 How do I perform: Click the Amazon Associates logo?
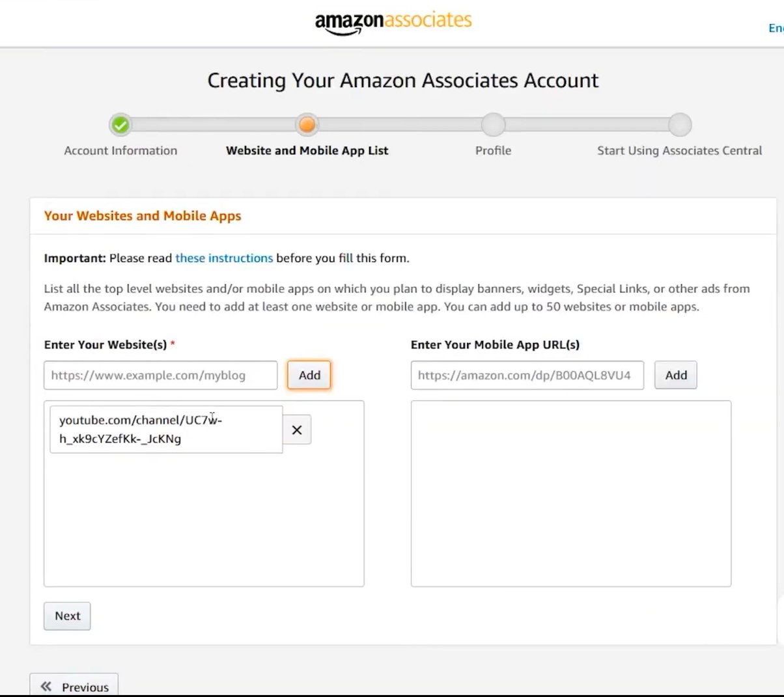click(393, 23)
